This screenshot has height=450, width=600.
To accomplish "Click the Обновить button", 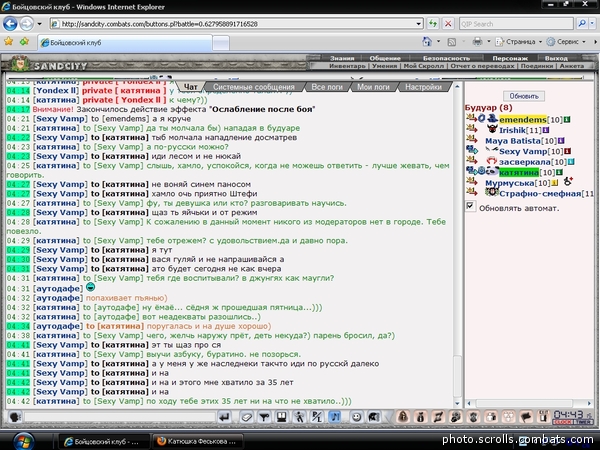I will [523, 96].
